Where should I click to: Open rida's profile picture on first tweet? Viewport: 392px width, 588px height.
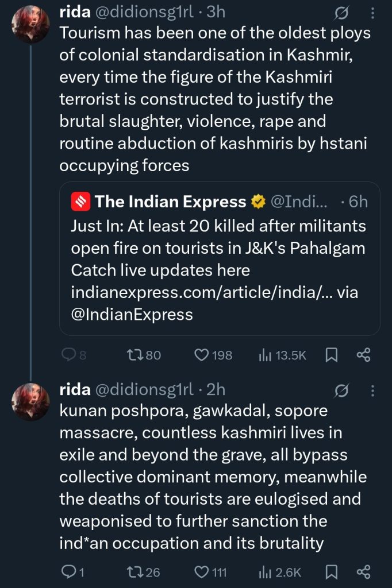click(30, 25)
